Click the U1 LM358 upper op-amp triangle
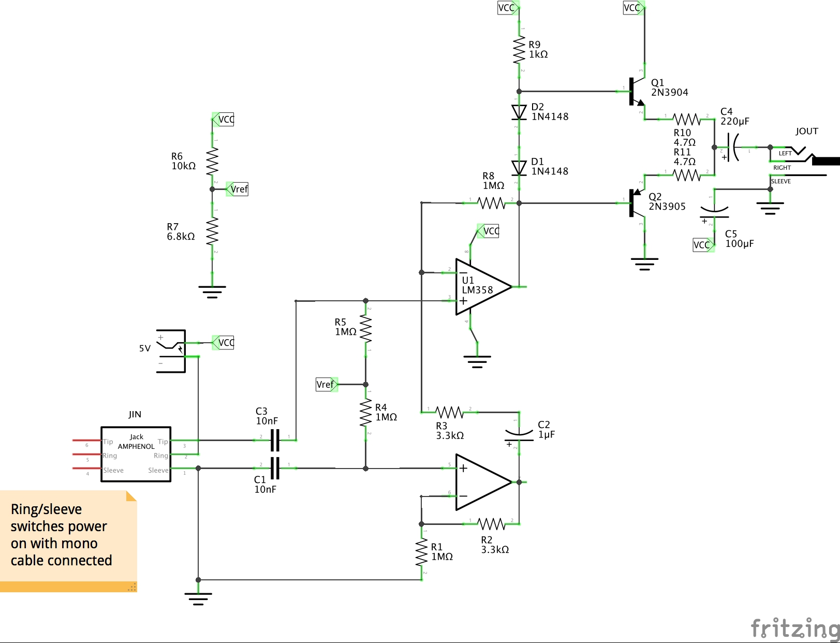 coord(483,286)
